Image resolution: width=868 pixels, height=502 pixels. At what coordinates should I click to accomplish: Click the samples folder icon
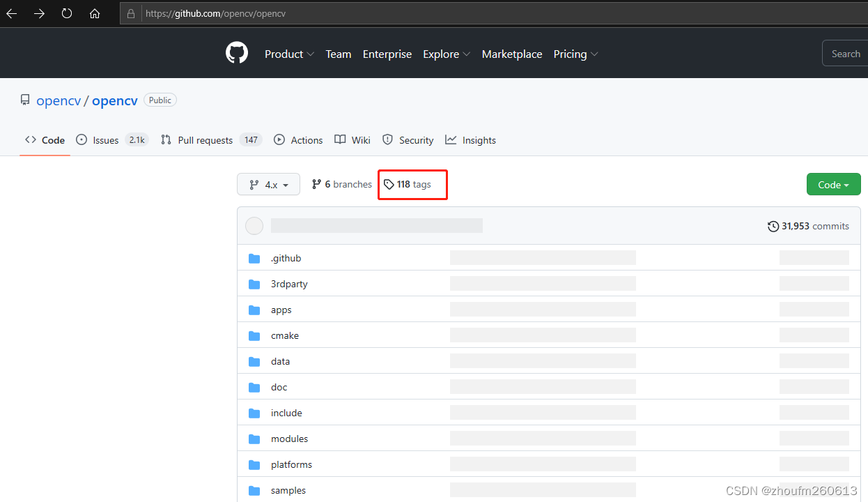point(254,491)
